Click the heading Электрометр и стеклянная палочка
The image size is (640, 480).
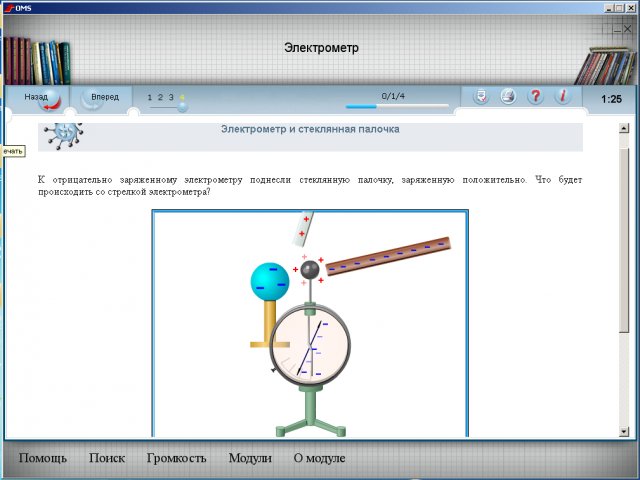tap(310, 129)
